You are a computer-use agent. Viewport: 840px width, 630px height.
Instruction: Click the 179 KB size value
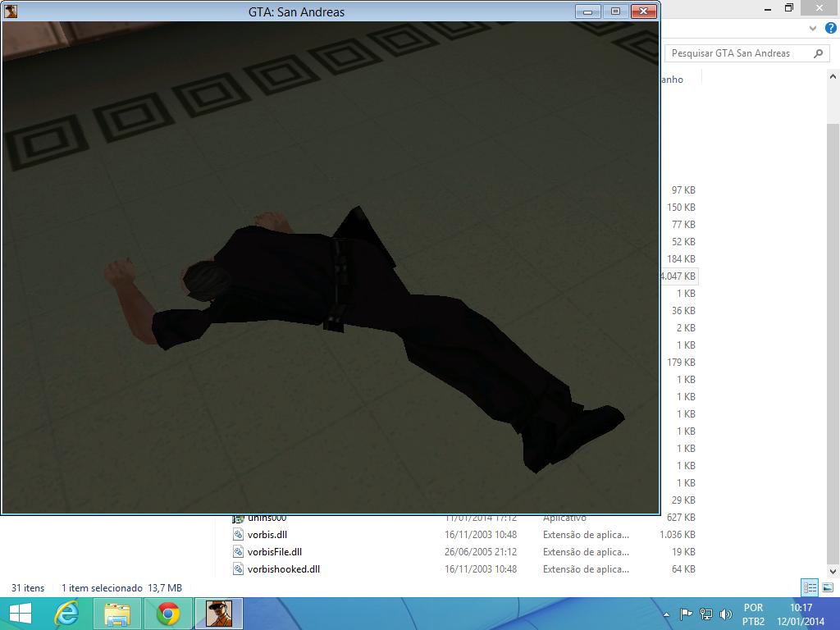click(x=681, y=362)
